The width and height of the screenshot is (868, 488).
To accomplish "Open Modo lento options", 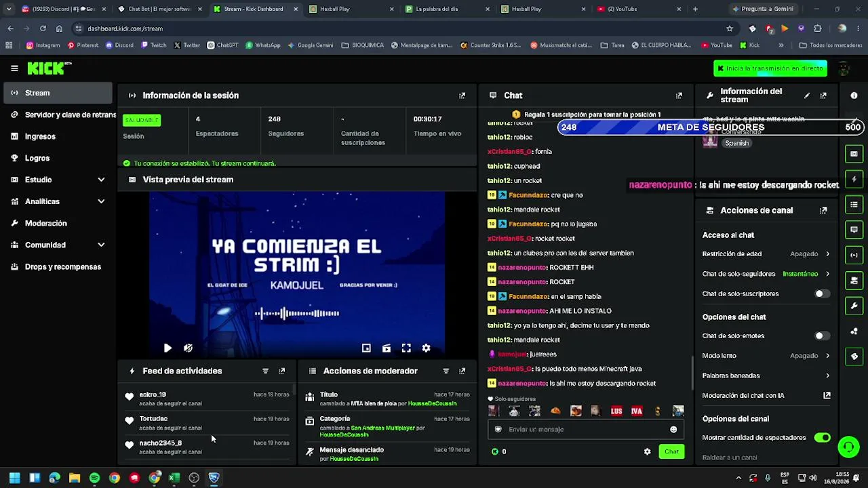I will click(766, 355).
